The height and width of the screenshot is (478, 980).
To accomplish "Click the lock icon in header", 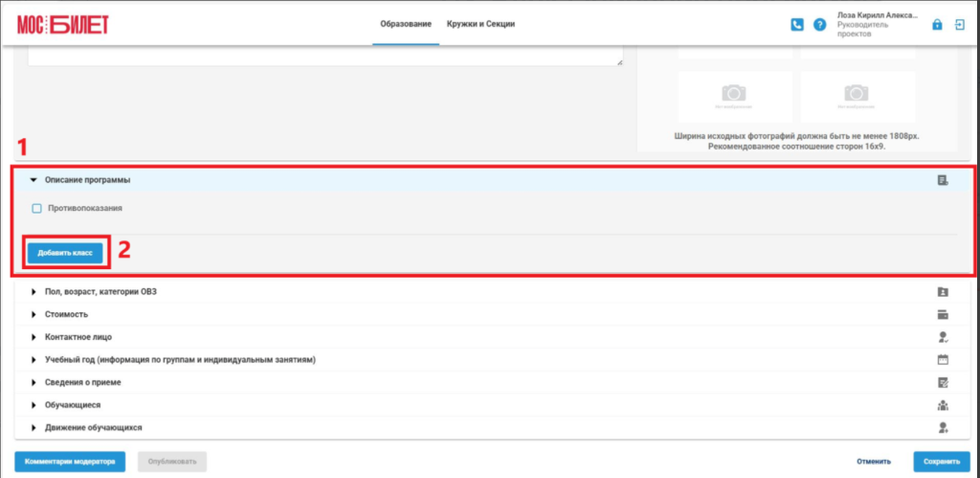I will pyautogui.click(x=937, y=24).
